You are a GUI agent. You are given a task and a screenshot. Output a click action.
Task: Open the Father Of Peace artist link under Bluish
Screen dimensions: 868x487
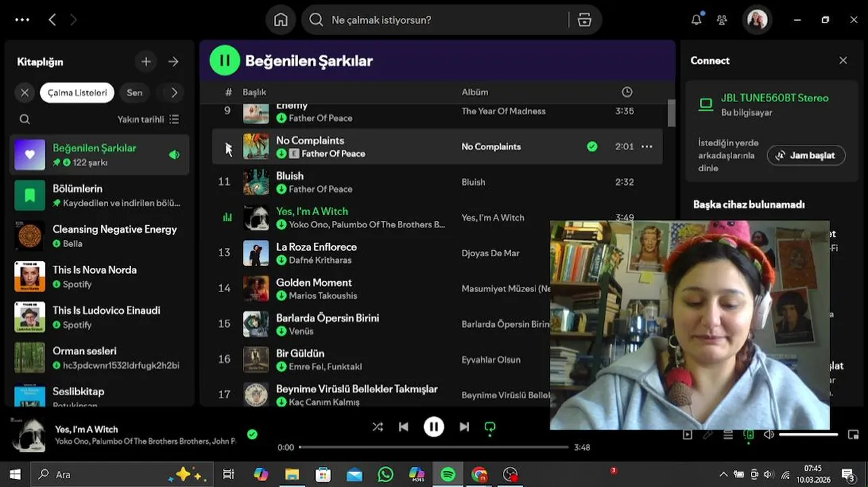[x=320, y=189]
